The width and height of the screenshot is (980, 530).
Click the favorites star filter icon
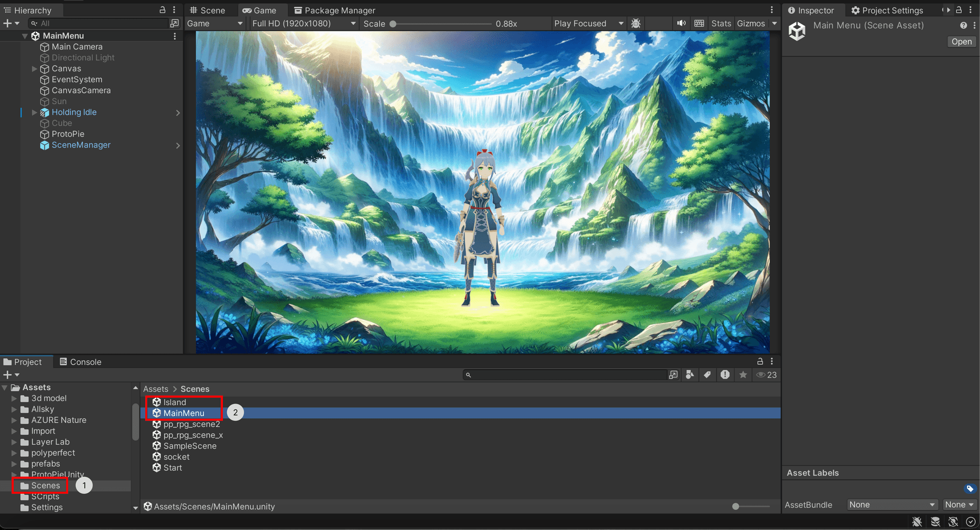pyautogui.click(x=743, y=375)
